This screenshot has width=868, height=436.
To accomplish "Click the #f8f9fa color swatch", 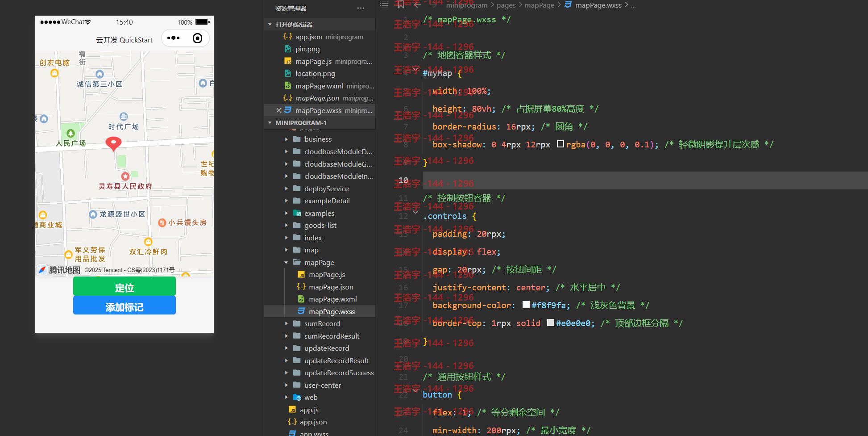I will coord(526,305).
